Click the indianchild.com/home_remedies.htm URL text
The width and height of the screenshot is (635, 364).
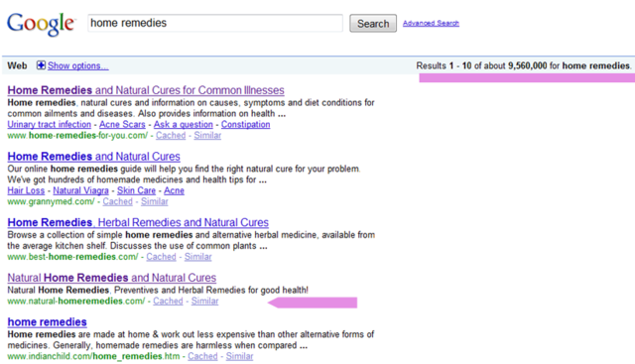coord(93,356)
